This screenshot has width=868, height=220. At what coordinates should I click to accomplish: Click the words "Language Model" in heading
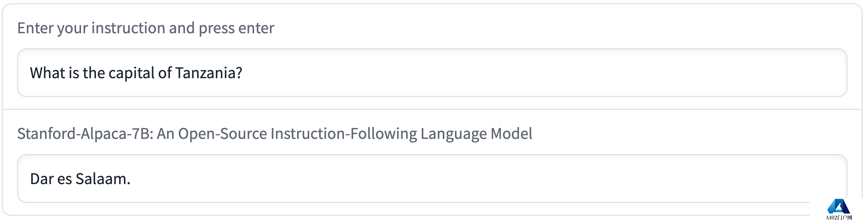[x=476, y=134]
